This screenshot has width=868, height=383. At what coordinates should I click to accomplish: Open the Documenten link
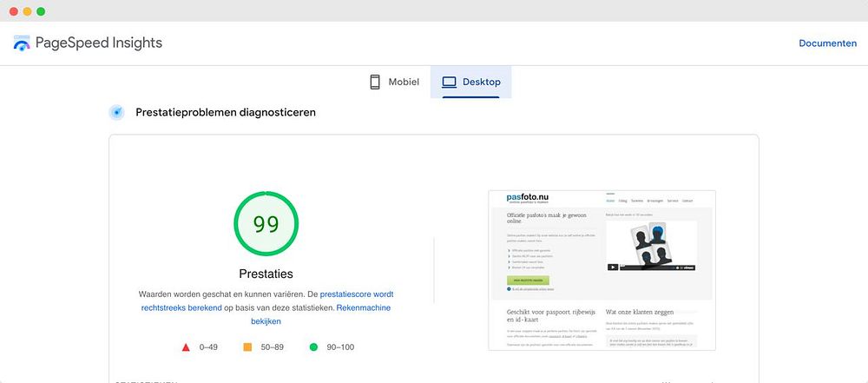click(827, 43)
